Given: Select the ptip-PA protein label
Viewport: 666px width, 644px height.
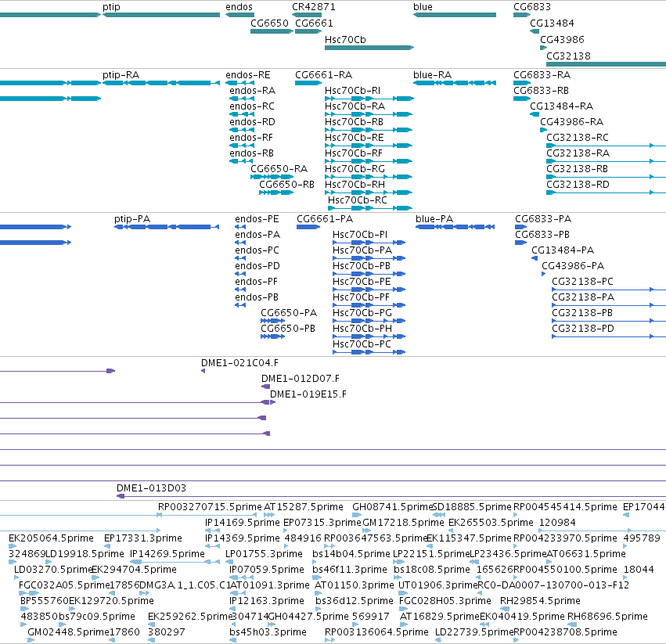Looking at the screenshot, I should click(x=132, y=219).
